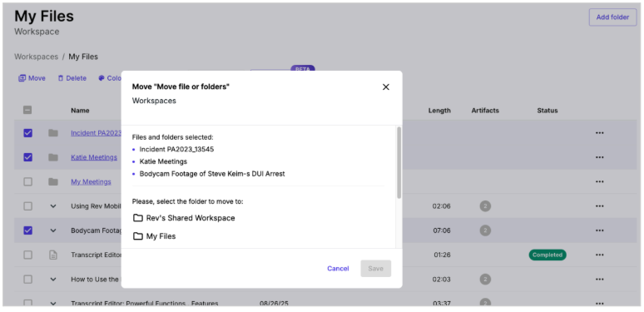Click artifacts badge in the 02:06 row
The image size is (644, 312).
coord(485,206)
